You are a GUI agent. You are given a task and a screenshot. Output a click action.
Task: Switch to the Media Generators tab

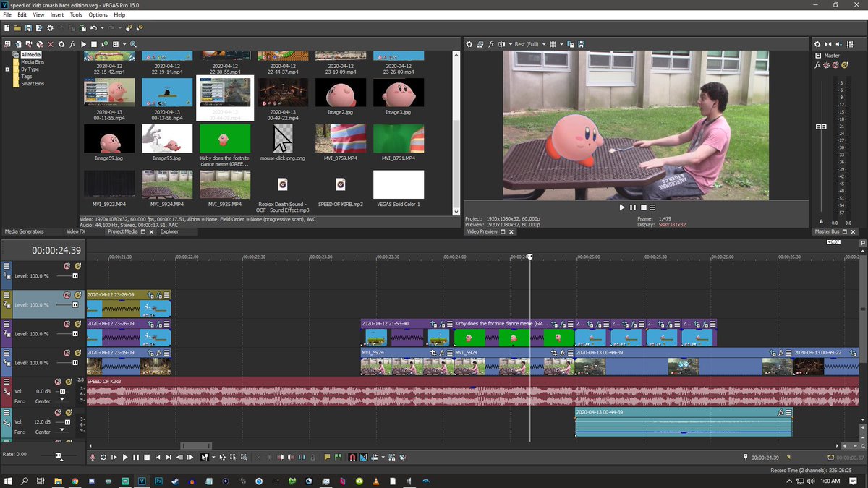[25, 231]
